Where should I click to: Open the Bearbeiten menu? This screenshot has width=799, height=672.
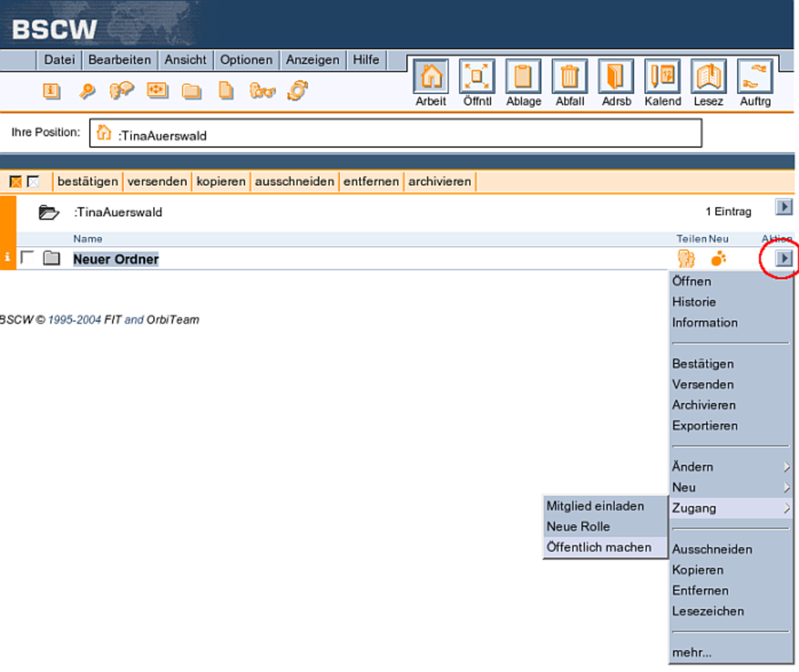coord(119,60)
